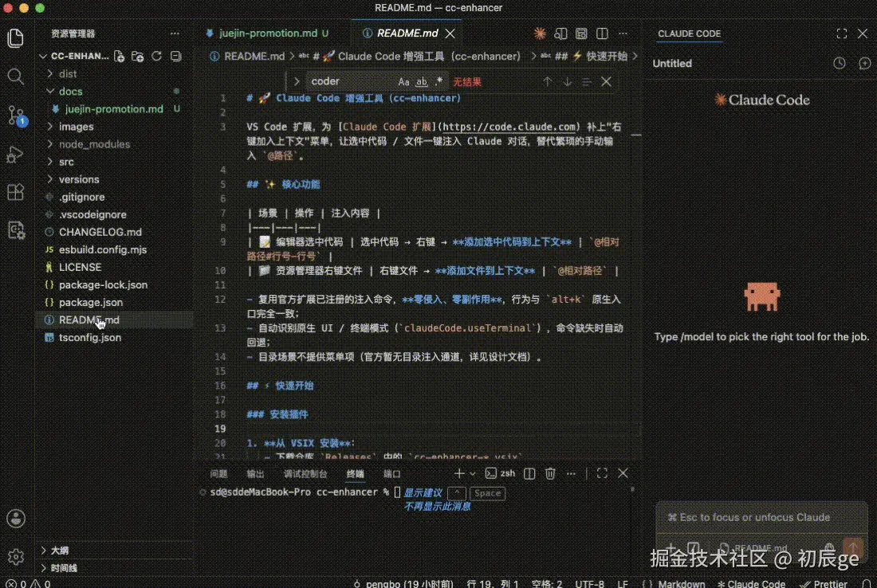The image size is (877, 588).
Task: Maximize the terminal panel size
Action: pos(602,473)
